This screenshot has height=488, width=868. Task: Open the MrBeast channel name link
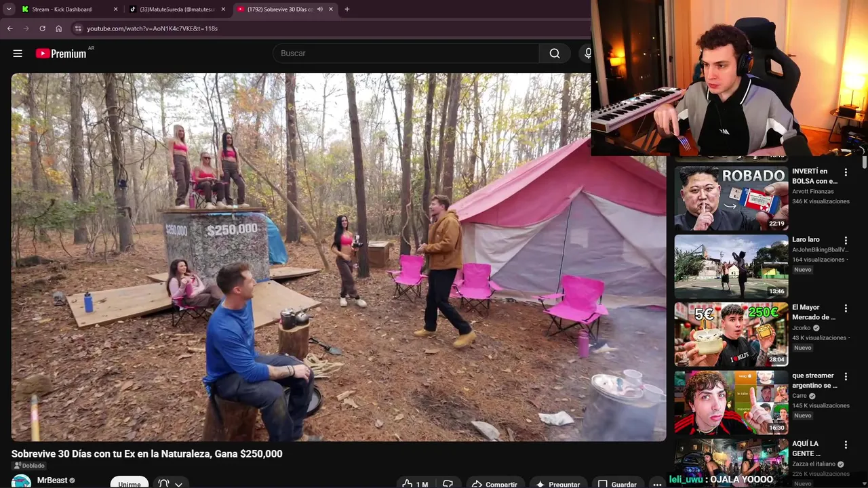[52, 481]
